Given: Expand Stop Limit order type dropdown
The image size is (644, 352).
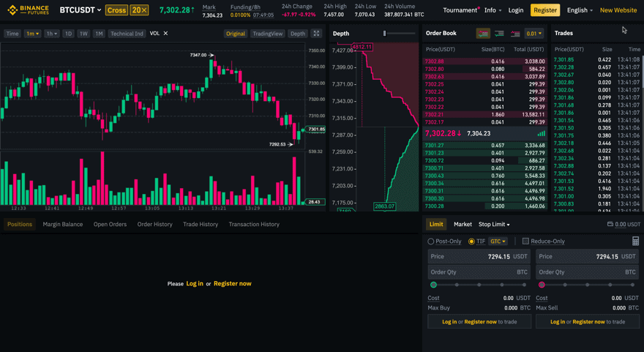Looking at the screenshot, I should (x=494, y=224).
